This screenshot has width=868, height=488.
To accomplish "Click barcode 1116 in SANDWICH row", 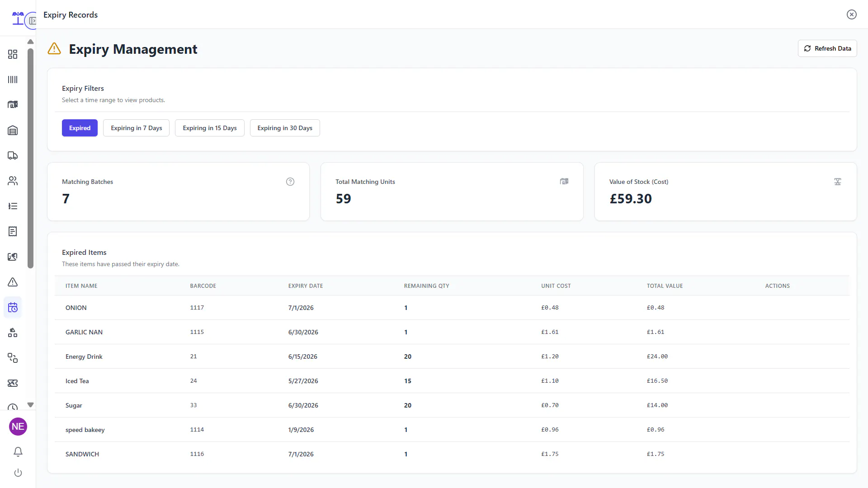I will pos(197,454).
